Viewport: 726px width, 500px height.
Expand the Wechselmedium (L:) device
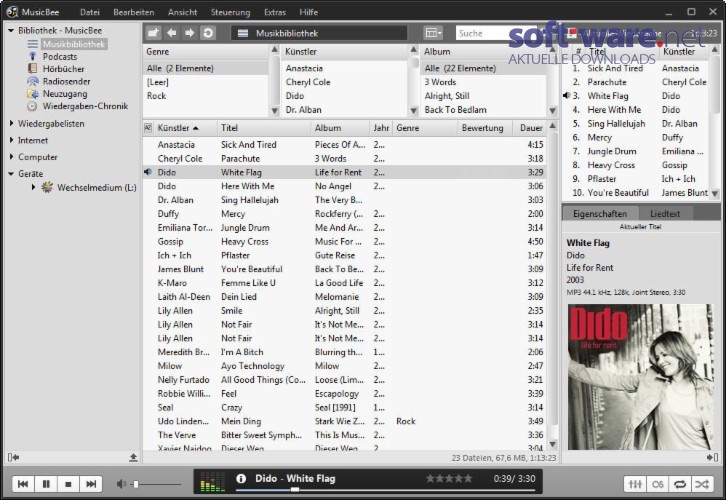click(x=33, y=188)
